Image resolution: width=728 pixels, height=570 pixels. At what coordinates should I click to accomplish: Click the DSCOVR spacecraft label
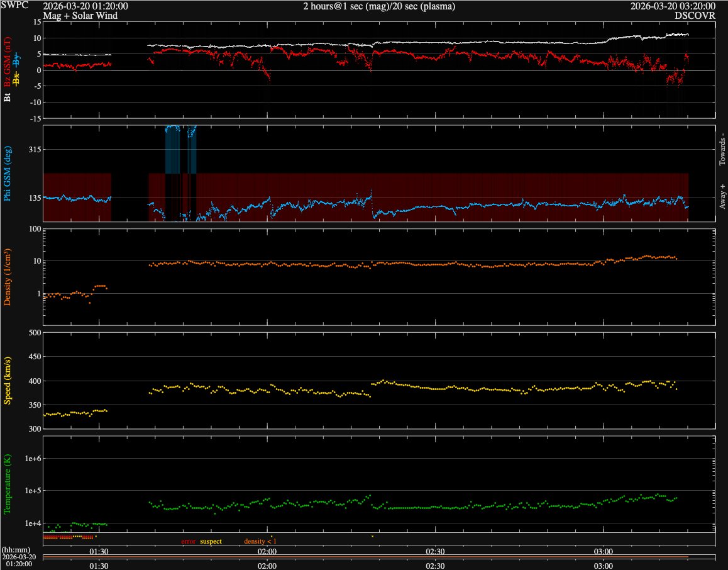[x=695, y=16]
